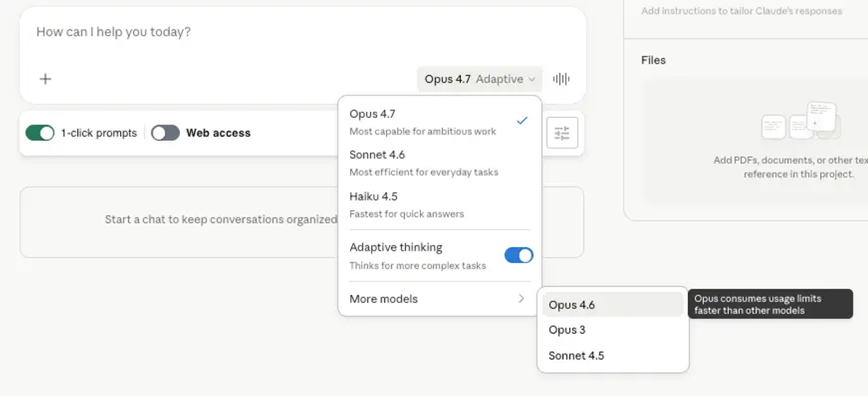Click 'Fastest for quick answers' description
Image resolution: width=868 pixels, height=396 pixels.
pyautogui.click(x=407, y=214)
